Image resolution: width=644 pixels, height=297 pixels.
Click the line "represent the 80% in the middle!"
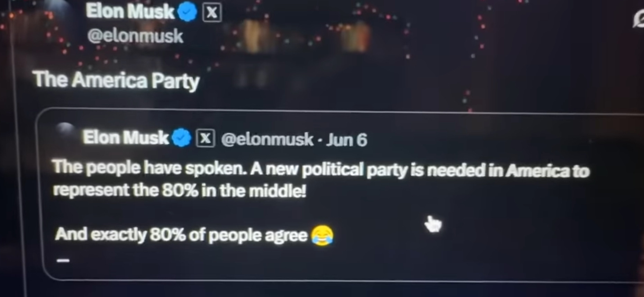[179, 190]
